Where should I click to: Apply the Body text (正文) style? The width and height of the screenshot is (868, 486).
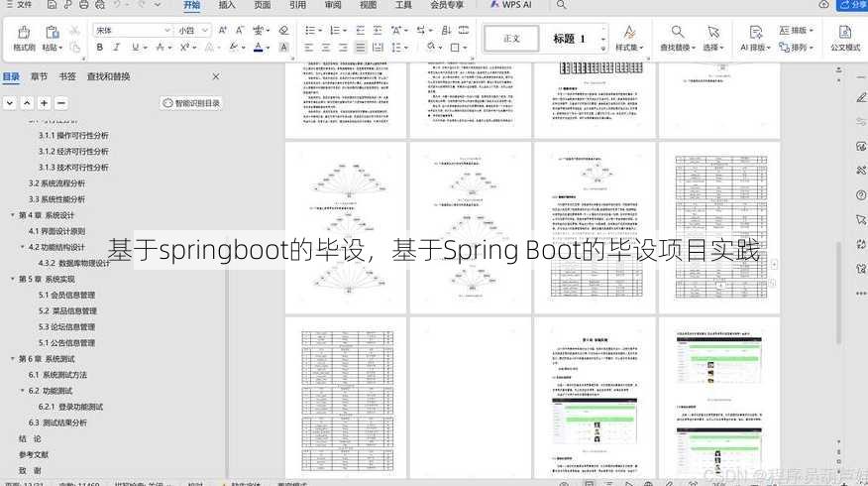[x=511, y=39]
